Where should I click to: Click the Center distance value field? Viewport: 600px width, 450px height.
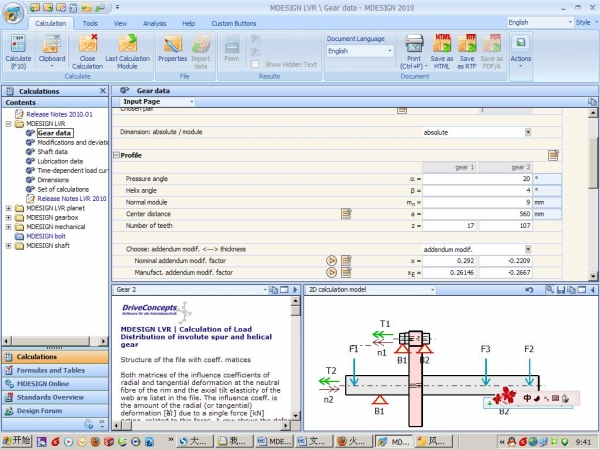[x=477, y=214]
